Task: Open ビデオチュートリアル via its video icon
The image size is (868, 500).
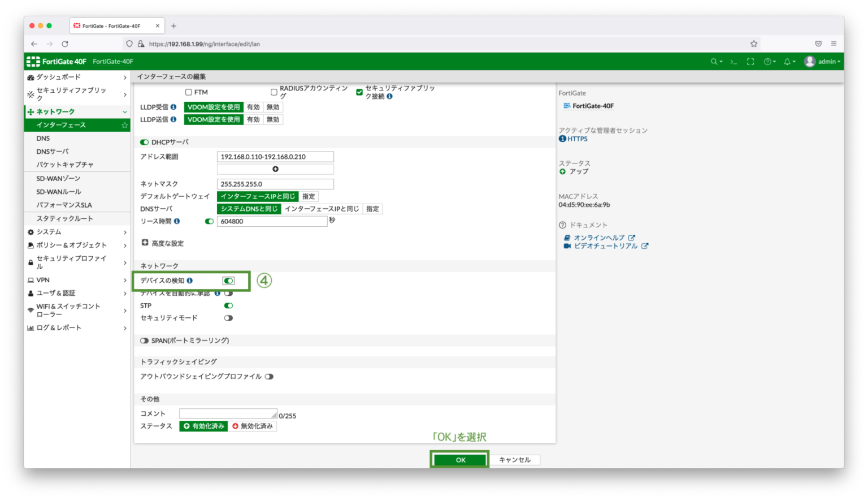Action: (567, 245)
